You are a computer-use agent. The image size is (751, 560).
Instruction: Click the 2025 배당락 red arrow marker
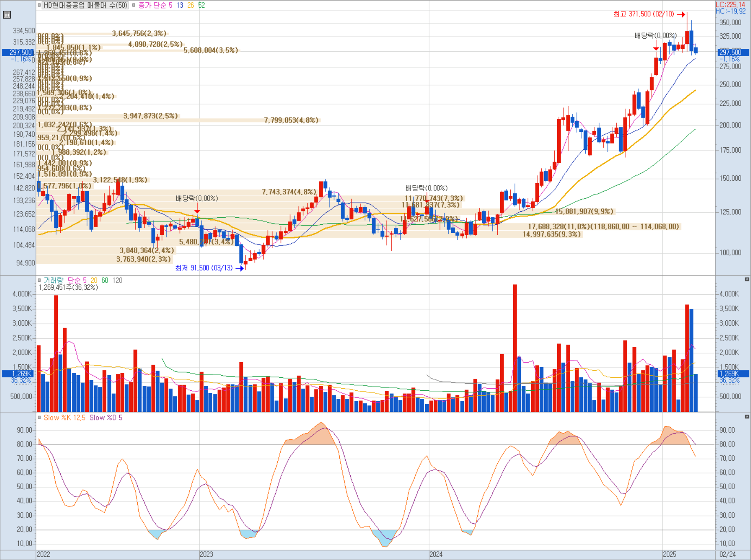pos(656,45)
